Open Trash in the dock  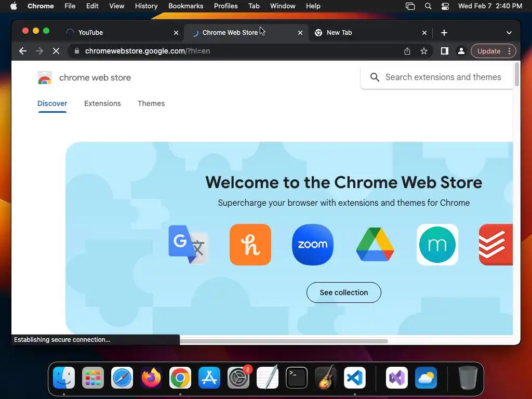(x=468, y=378)
